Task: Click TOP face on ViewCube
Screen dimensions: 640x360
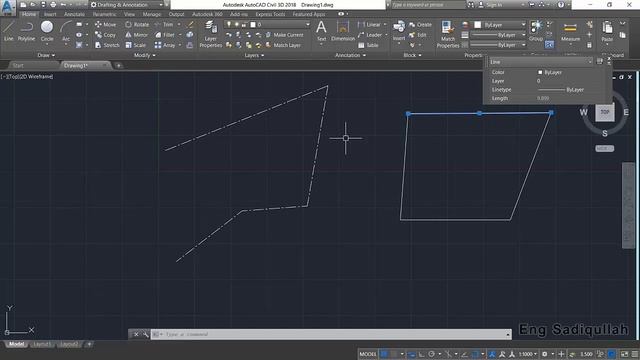Action: [x=604, y=112]
